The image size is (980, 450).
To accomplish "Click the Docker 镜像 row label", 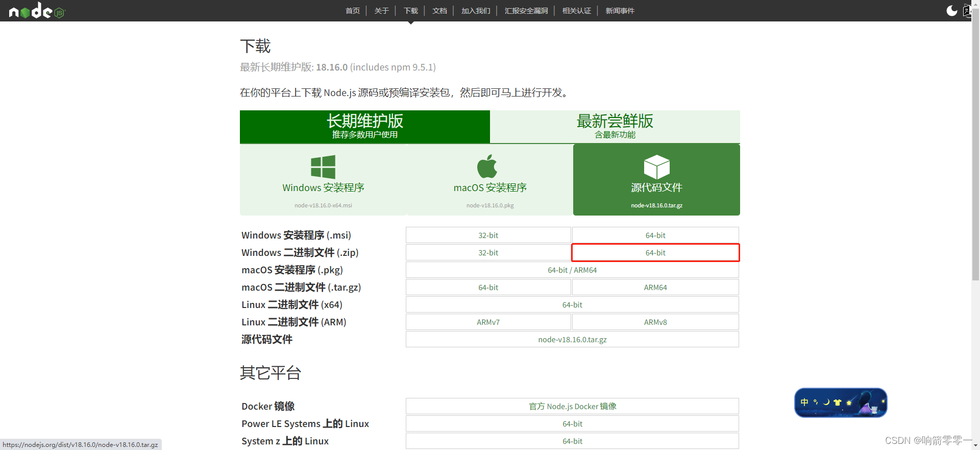I will click(268, 407).
